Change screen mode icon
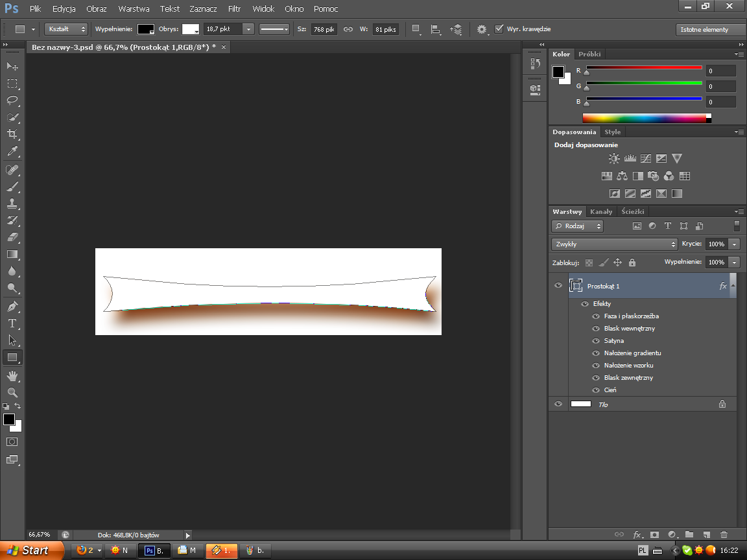Screen dimensions: 747x560 tap(12, 460)
